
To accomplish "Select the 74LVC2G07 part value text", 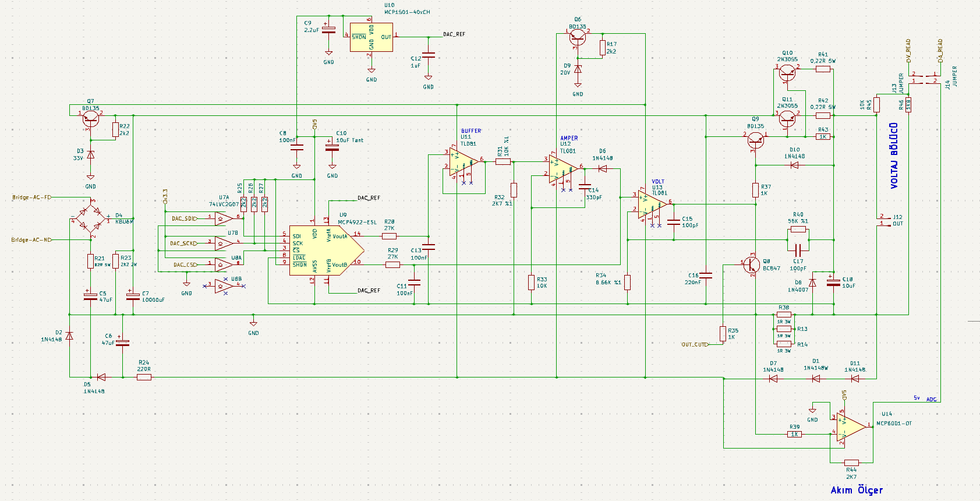I will tap(224, 204).
